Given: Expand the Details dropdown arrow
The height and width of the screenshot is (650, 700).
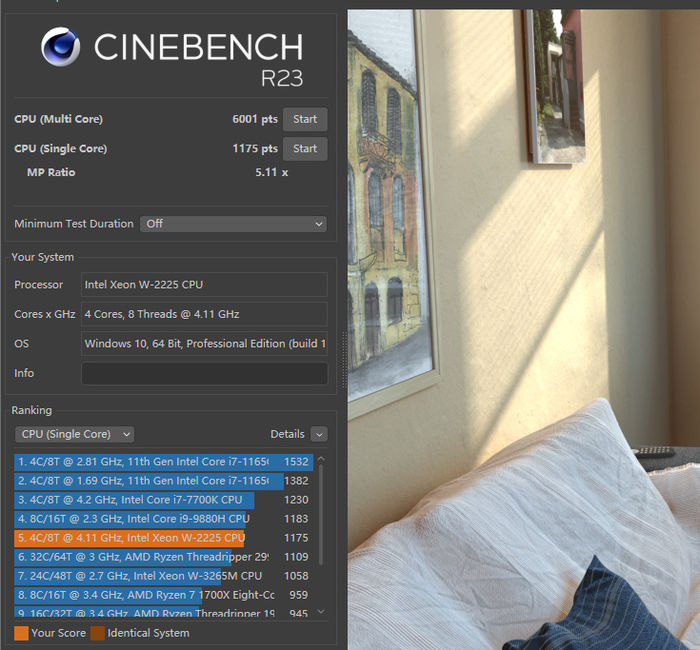Looking at the screenshot, I should pos(319,434).
